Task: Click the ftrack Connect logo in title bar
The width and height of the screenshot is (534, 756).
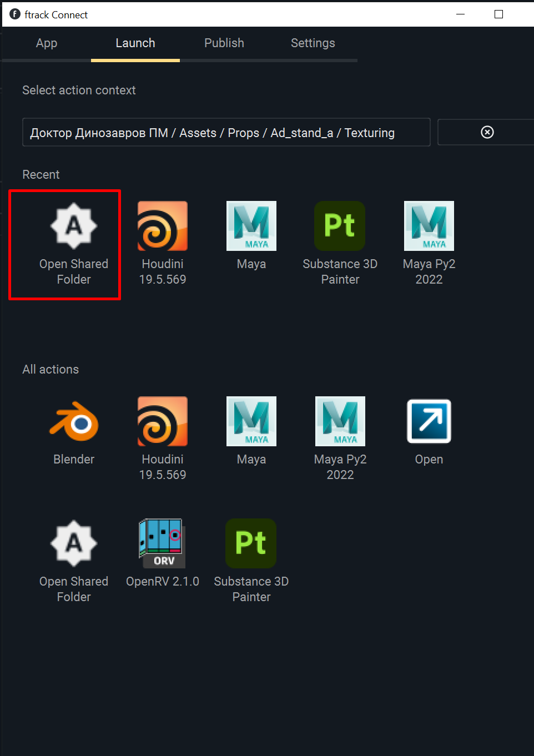Action: 15,14
